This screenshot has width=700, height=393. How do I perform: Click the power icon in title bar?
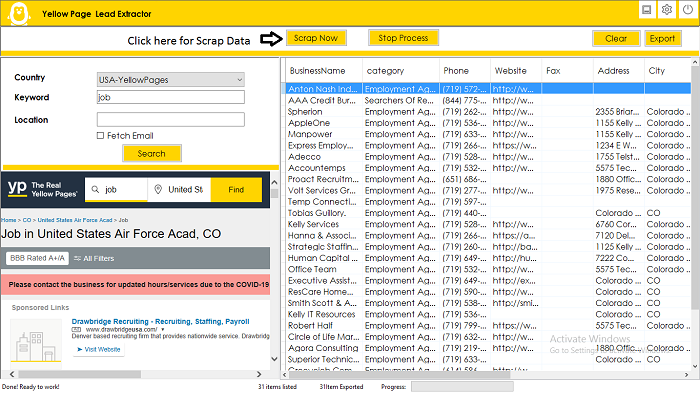688,9
